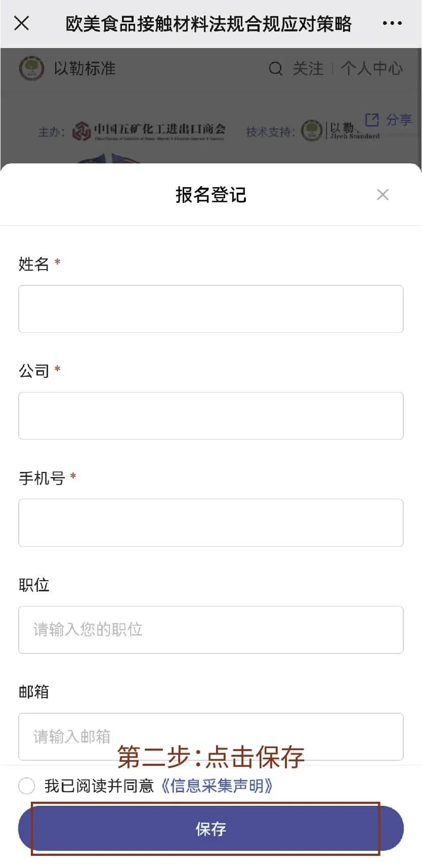Tap the 以勒标准 account name text
Screen dimensions: 422x868
click(x=85, y=68)
